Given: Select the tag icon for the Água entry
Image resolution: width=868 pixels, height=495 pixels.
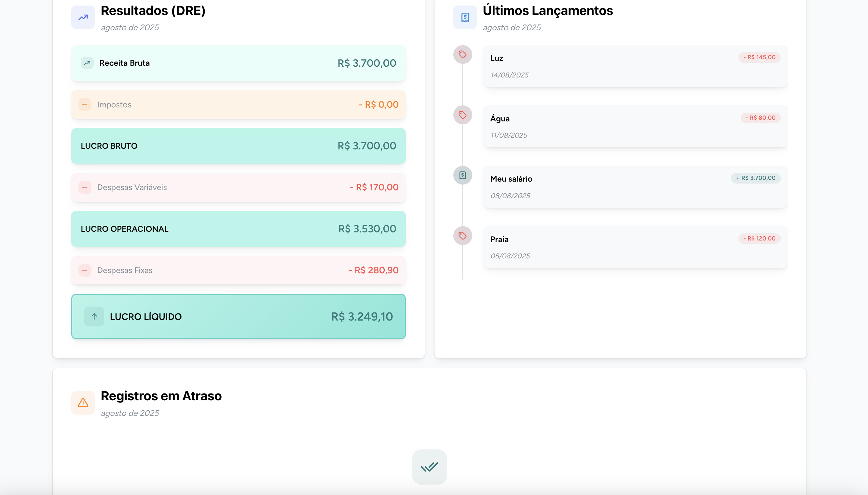Looking at the screenshot, I should click(462, 115).
